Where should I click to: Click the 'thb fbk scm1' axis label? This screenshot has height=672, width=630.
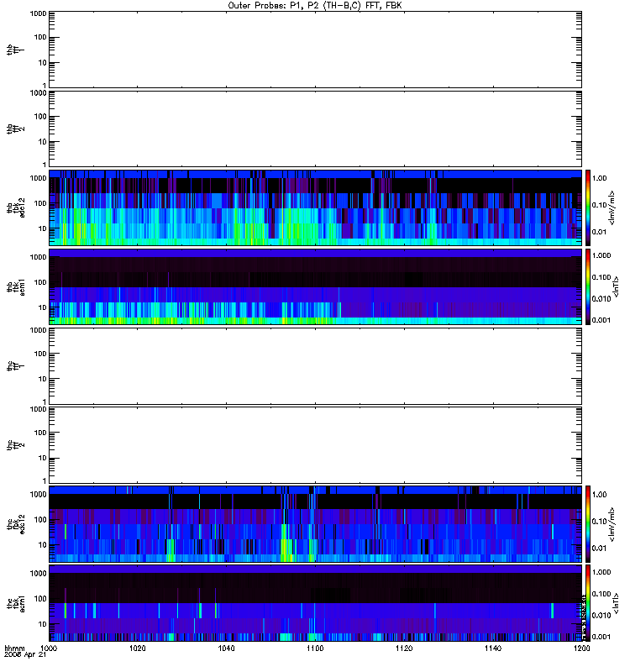point(15,286)
